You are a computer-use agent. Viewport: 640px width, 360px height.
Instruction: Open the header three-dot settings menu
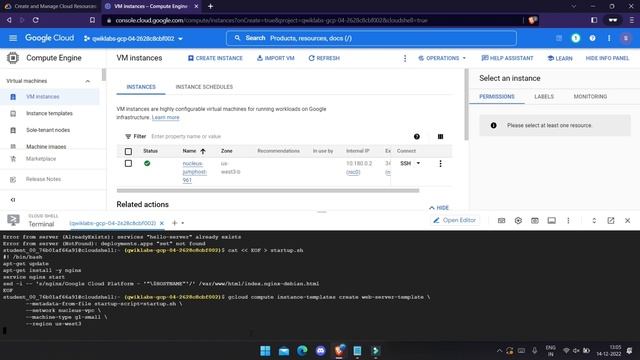tap(609, 38)
